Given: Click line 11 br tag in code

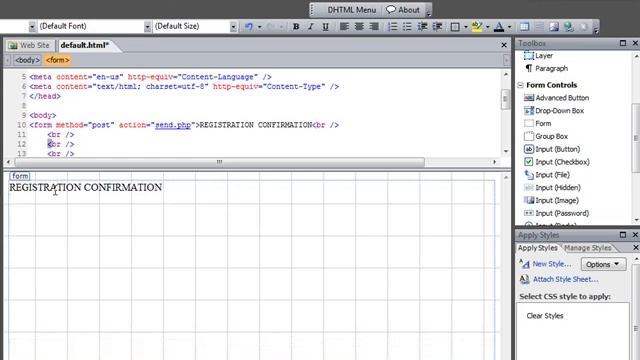Looking at the screenshot, I should (61, 135).
